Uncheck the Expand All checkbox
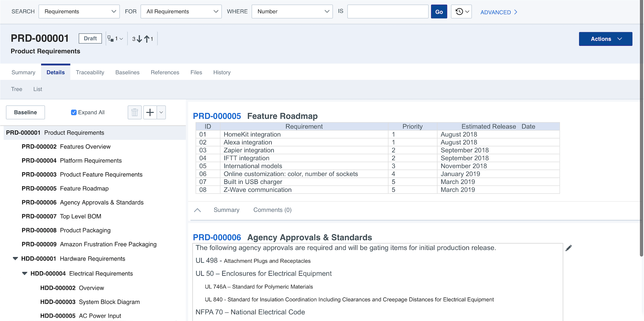 (x=74, y=112)
